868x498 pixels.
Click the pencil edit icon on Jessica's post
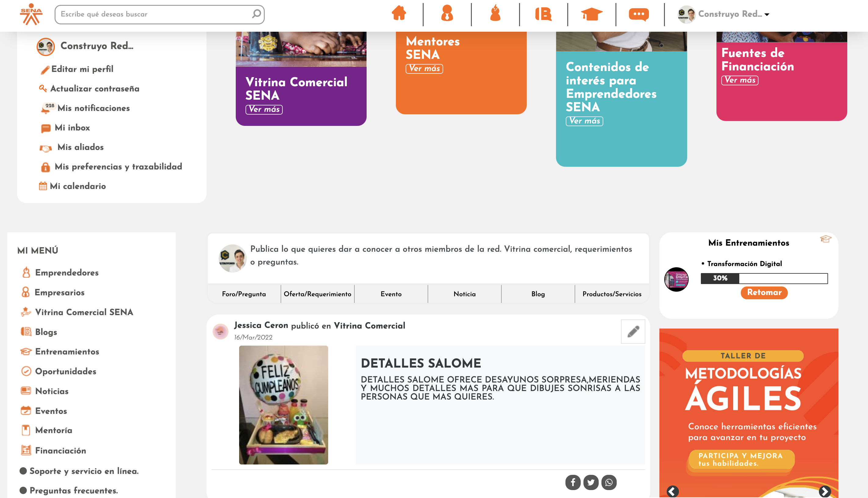point(633,331)
